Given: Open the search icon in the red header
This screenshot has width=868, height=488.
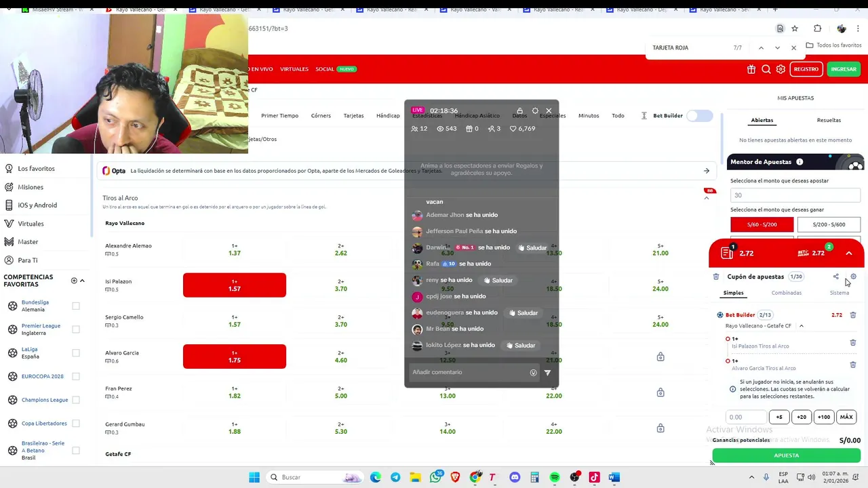Looking at the screenshot, I should [766, 69].
